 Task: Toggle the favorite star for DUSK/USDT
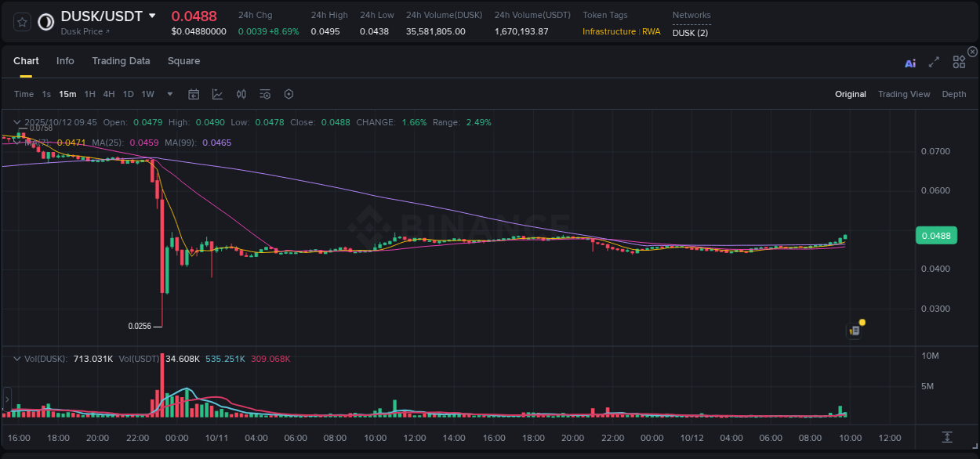21,22
